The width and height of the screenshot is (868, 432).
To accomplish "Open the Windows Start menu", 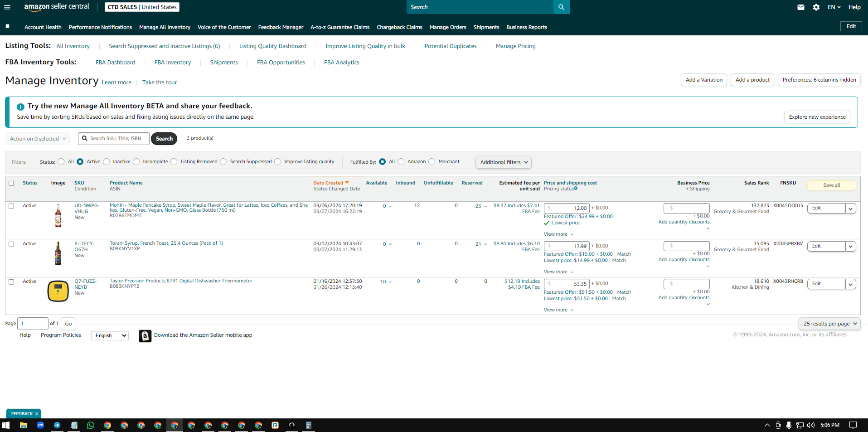I will 6,425.
